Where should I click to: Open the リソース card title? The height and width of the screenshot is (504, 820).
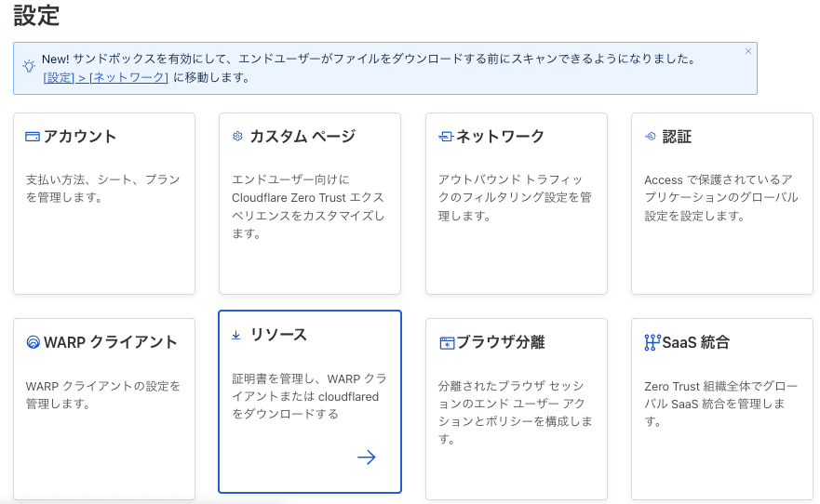pyautogui.click(x=278, y=335)
